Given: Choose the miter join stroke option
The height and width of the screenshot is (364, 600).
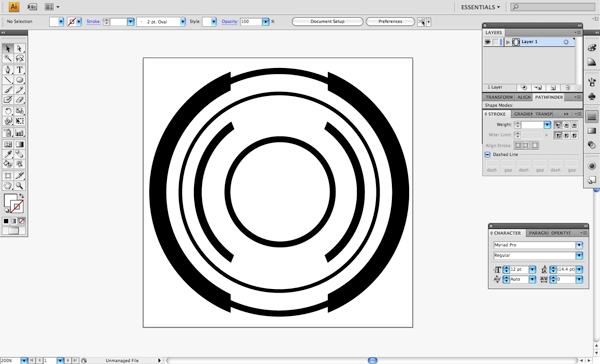Looking at the screenshot, I should point(558,135).
